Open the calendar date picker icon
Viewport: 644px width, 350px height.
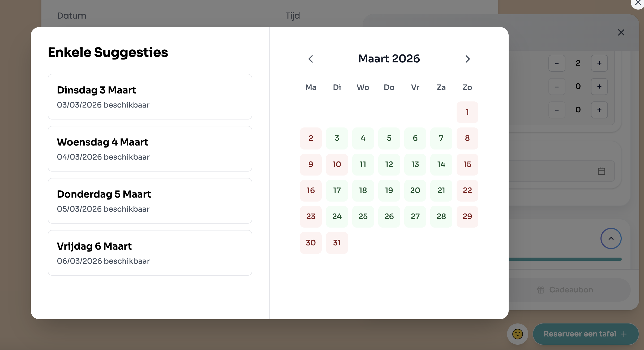click(602, 171)
